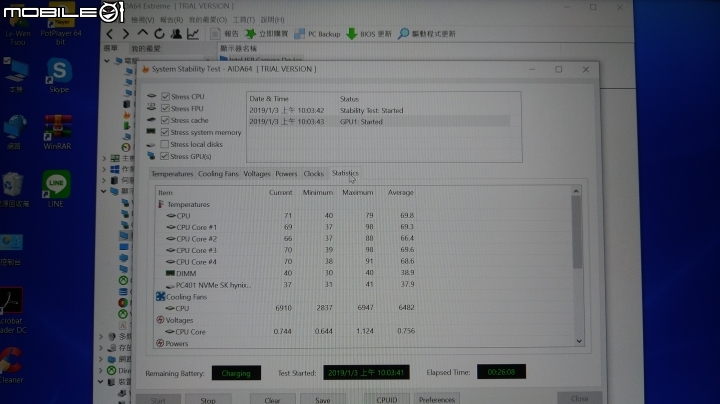Open the WinRAR desktop icon
The image size is (720, 404).
57,133
